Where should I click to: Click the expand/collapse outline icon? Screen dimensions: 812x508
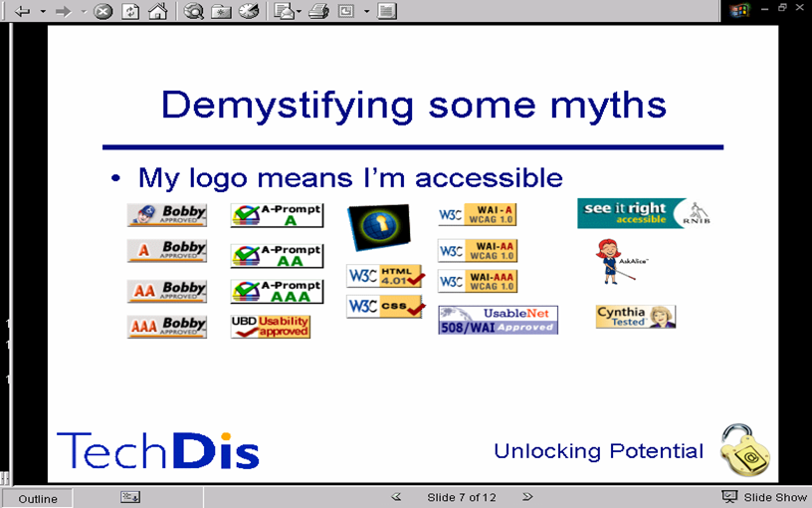[130, 497]
